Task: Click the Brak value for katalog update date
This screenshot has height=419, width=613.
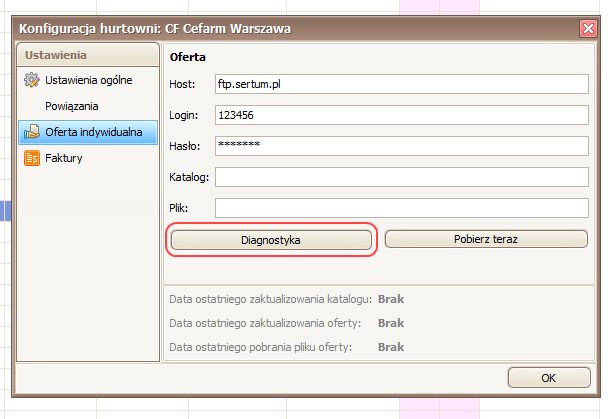Action: click(391, 299)
